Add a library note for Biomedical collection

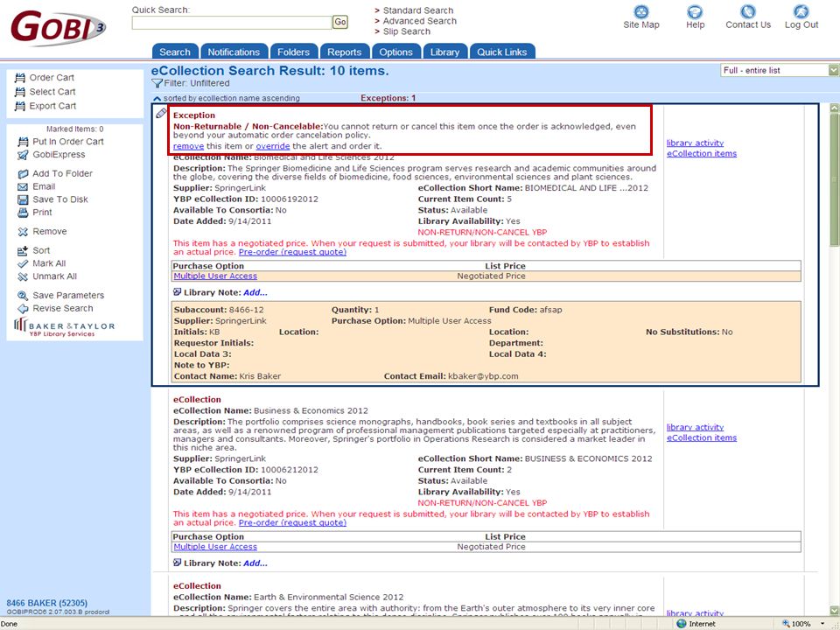pos(255,292)
